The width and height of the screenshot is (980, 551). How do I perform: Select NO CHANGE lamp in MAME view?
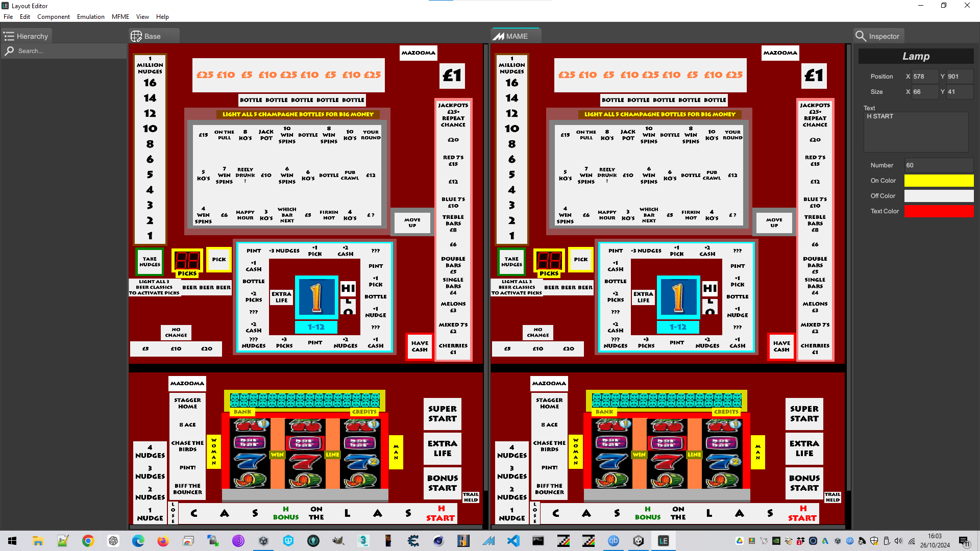(538, 333)
